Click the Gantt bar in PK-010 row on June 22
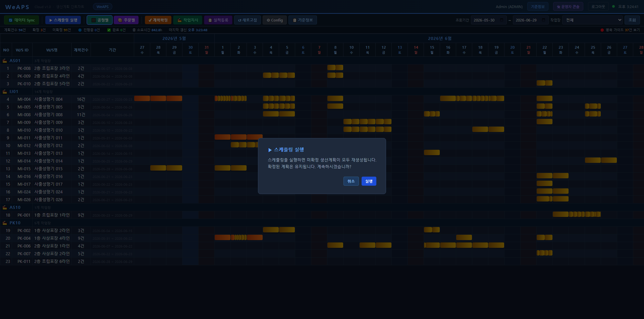This screenshot has height=319, width=644. coord(544,83)
